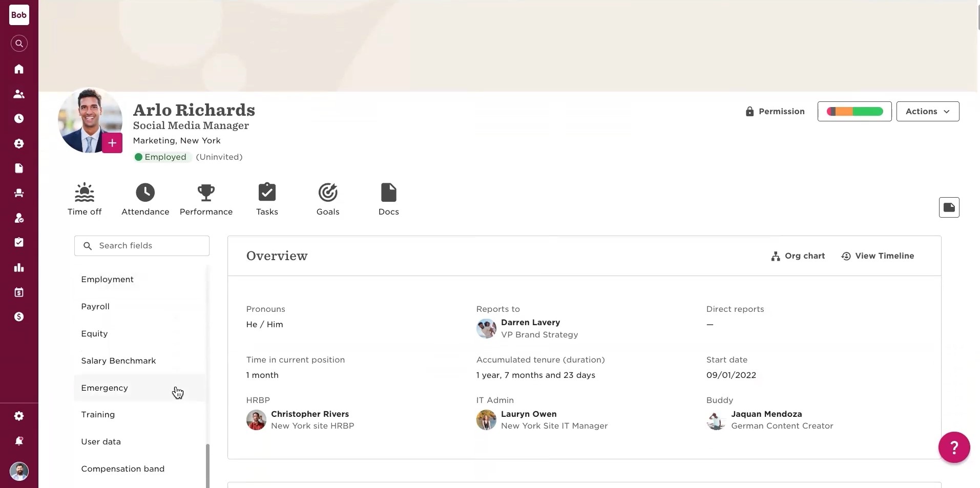Open the analytics bar chart in the sidebar
Image resolution: width=980 pixels, height=488 pixels.
(19, 267)
